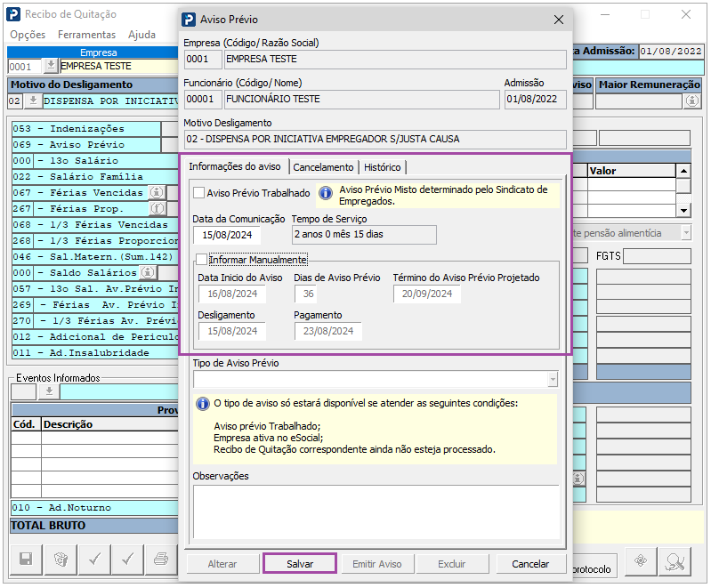Click the Desligamento date field
The width and height of the screenshot is (711, 588).
232,331
